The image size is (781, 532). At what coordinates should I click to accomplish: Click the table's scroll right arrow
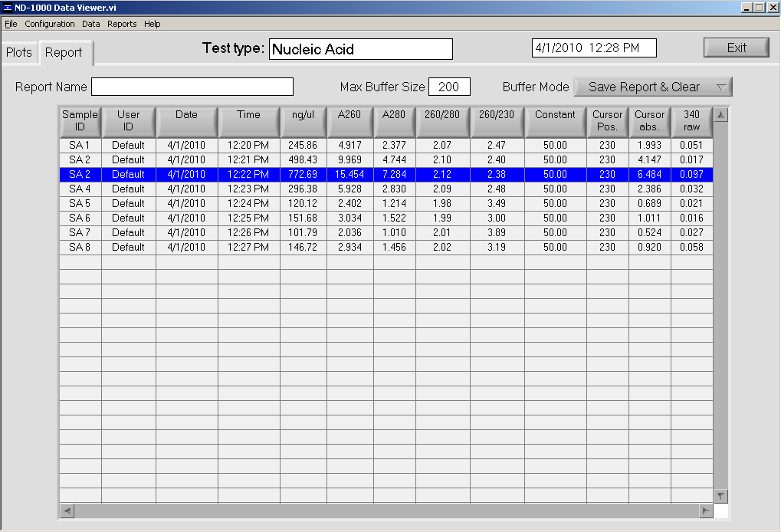click(x=706, y=511)
